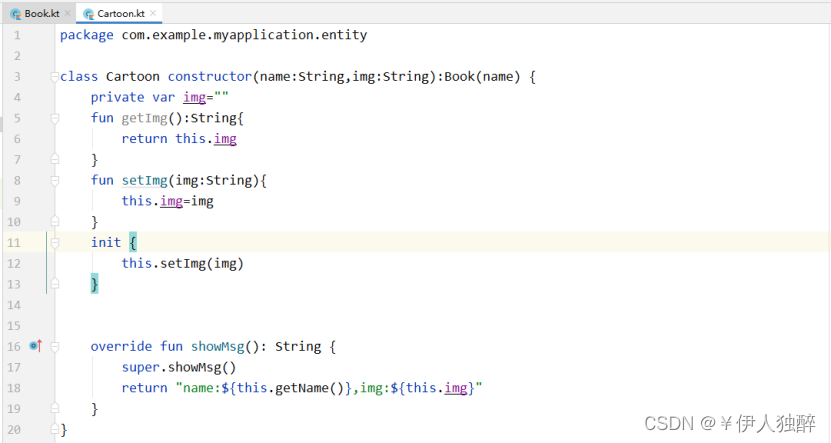Click line number 4 in the gutter
This screenshot has width=831, height=443.
click(17, 98)
